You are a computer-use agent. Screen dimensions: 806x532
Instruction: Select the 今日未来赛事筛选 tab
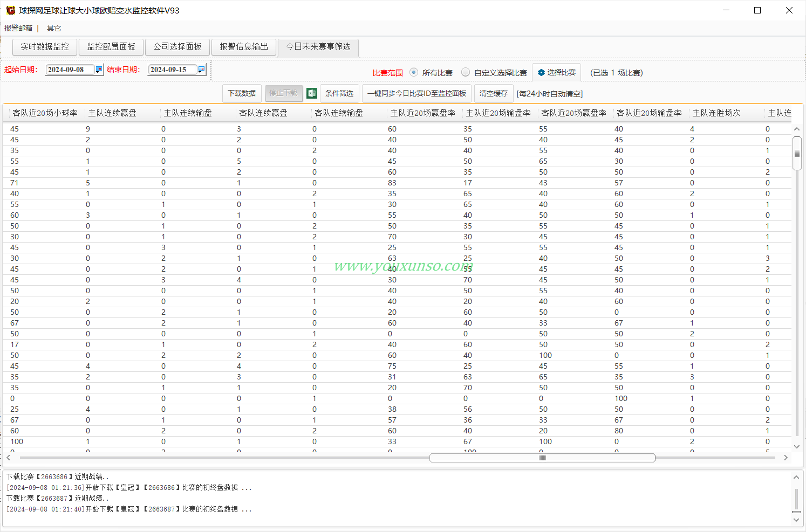(318, 47)
